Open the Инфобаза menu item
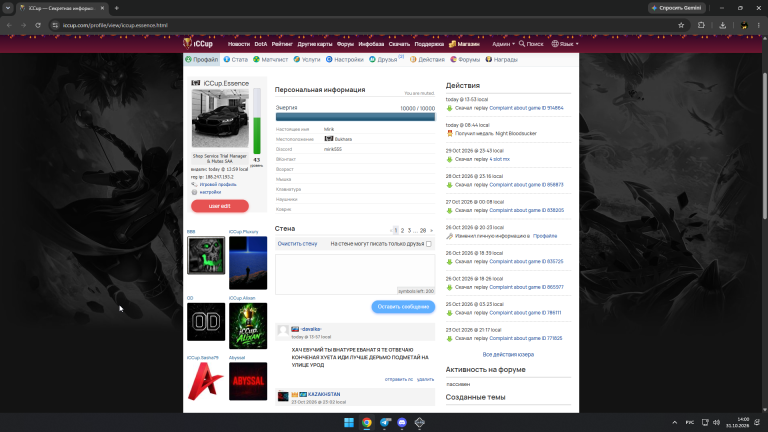This screenshot has height=432, width=768. 371,44
